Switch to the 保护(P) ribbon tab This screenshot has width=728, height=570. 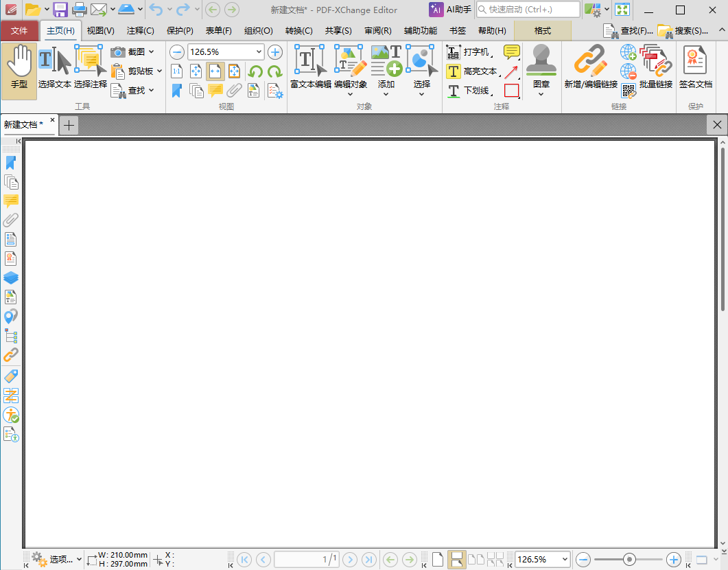[180, 31]
